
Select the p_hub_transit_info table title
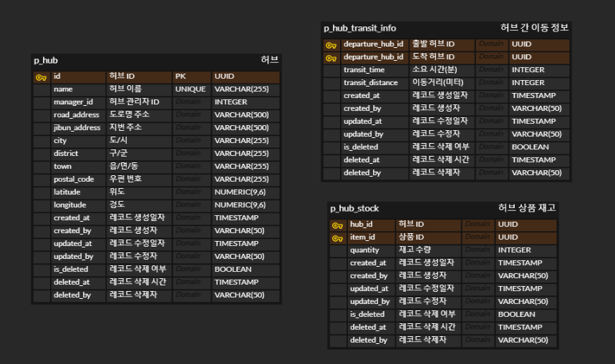click(359, 28)
